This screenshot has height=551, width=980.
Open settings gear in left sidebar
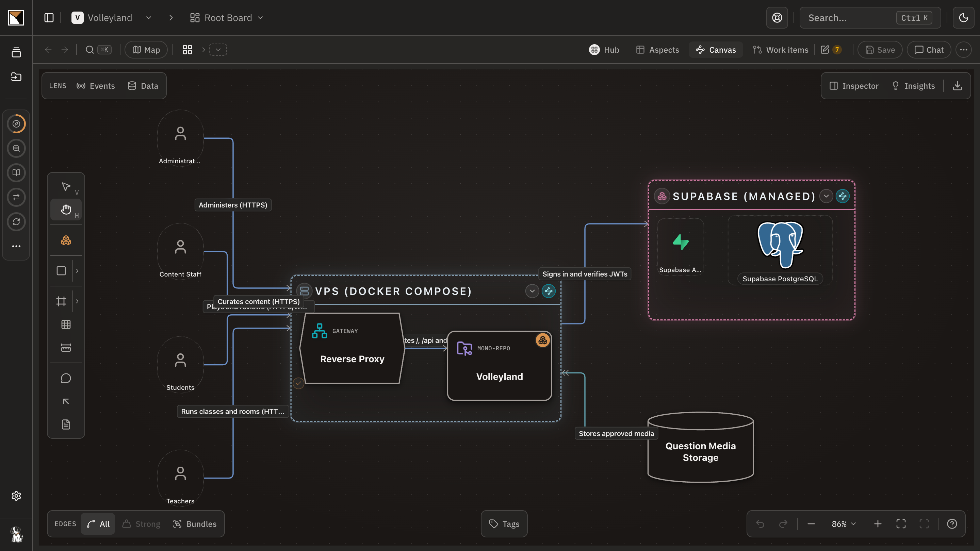tap(16, 496)
